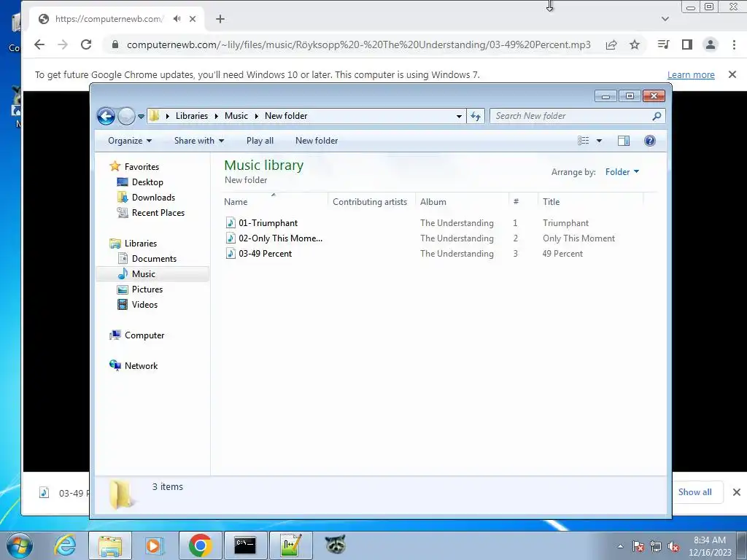Screen dimensions: 747x560
Task: Select Favorites in navigation pane
Action: (142, 167)
